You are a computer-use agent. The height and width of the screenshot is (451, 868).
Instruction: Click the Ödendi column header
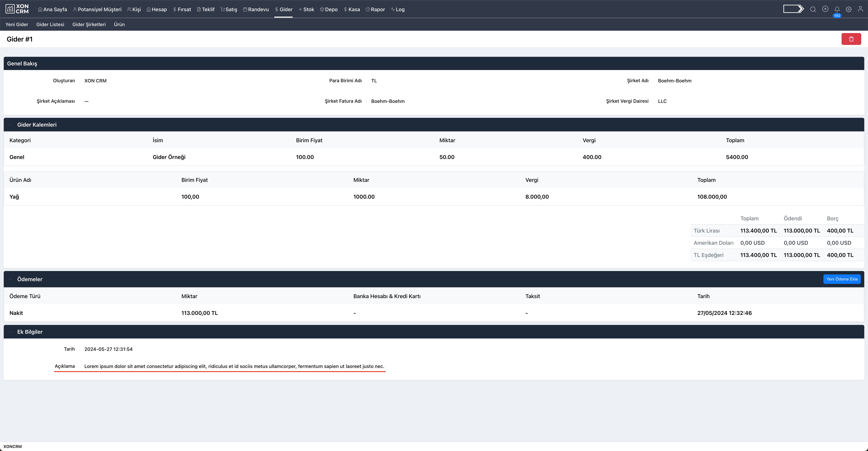tap(793, 218)
